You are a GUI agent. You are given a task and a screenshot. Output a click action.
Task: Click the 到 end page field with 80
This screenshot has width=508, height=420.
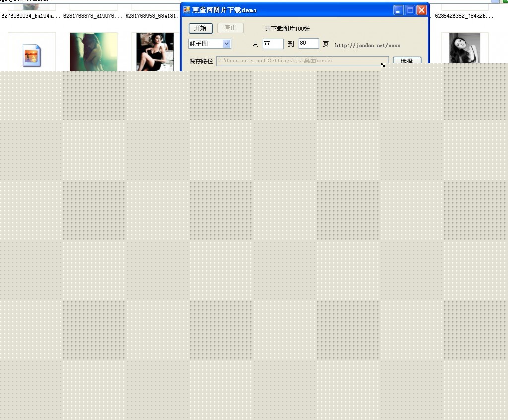click(x=309, y=43)
